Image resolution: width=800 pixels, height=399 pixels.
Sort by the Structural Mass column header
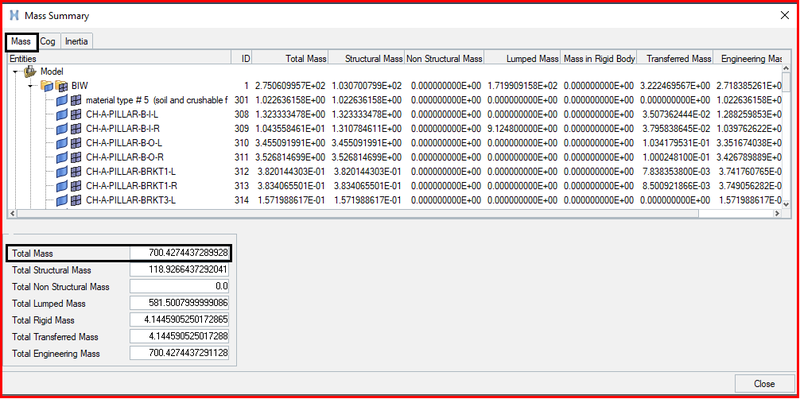coord(366,59)
